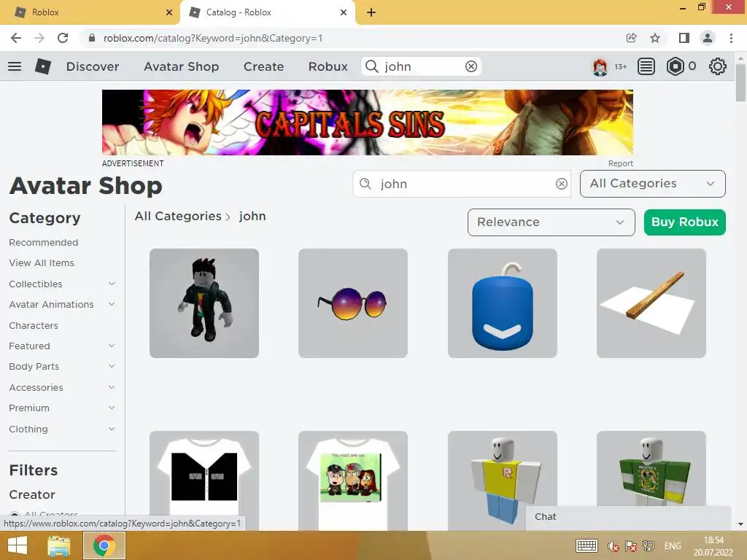Open the on-screen keyboard tray icon
The width and height of the screenshot is (747, 560).
click(587, 546)
